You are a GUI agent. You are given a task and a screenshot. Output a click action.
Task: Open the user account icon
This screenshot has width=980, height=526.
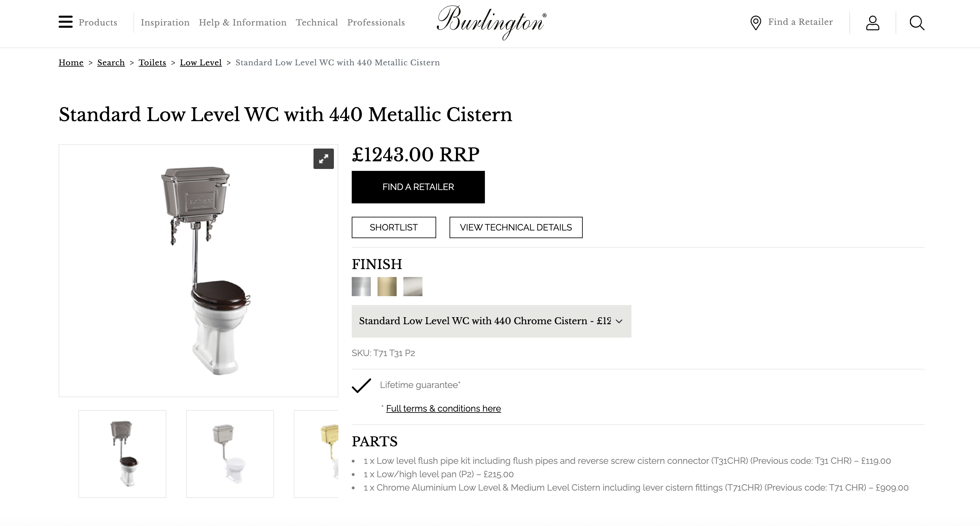tap(873, 23)
